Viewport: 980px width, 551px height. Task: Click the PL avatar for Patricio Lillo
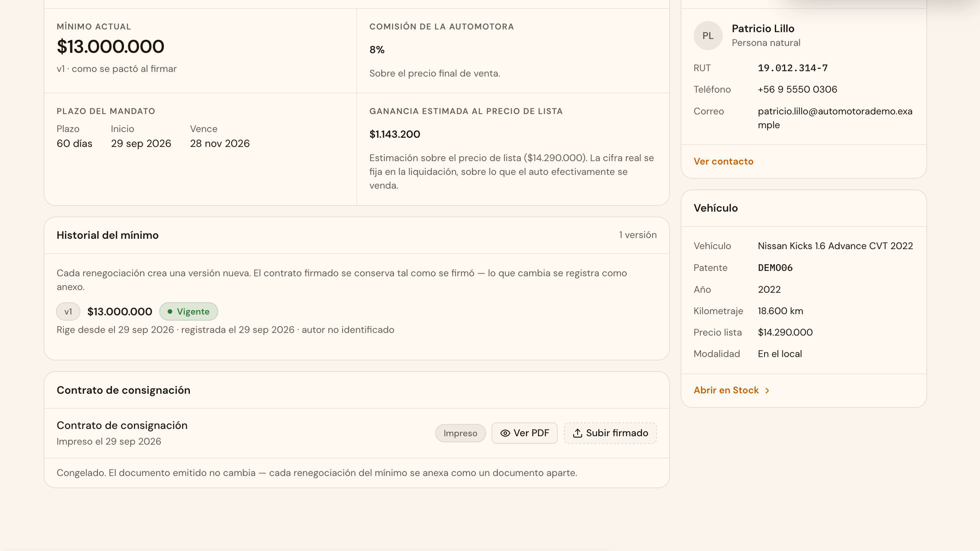click(x=708, y=36)
